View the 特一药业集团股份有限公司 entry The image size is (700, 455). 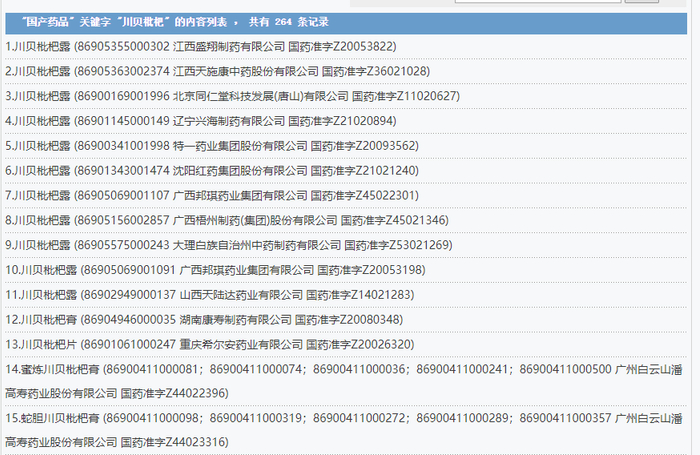pyautogui.click(x=212, y=146)
